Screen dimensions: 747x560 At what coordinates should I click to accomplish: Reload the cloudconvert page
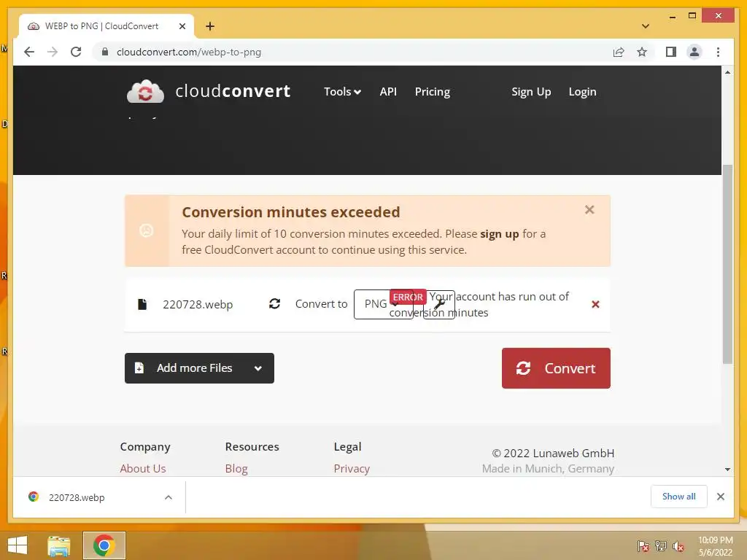pos(76,52)
